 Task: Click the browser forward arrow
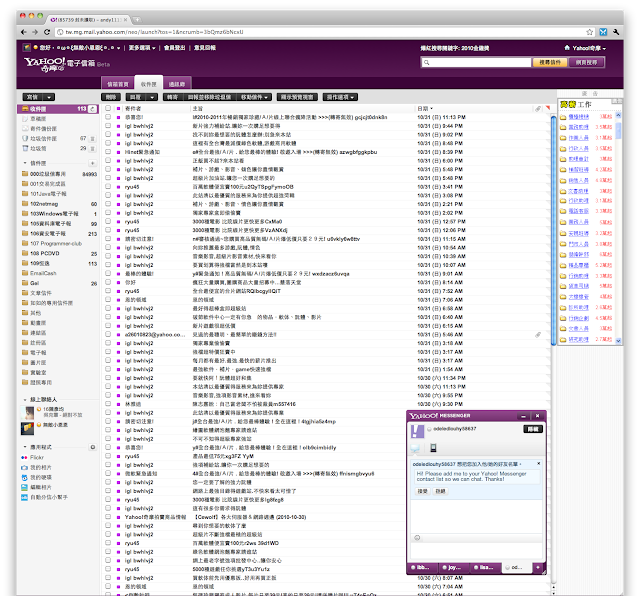[35, 32]
